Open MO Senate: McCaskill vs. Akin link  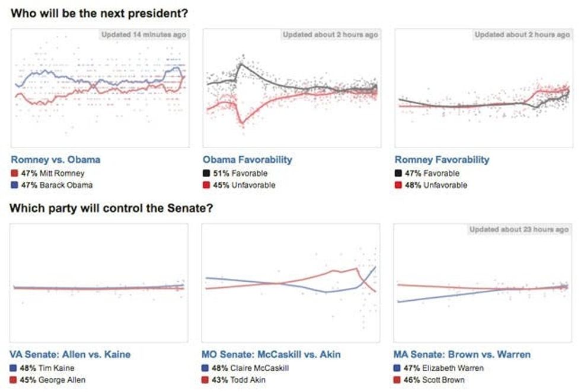coord(271,354)
